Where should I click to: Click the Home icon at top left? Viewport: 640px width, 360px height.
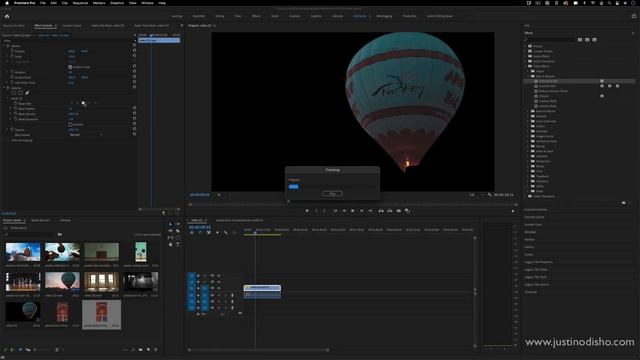(x=7, y=16)
